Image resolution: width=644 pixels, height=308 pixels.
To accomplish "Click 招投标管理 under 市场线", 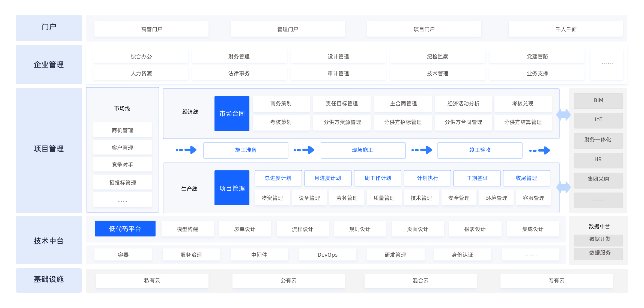I will click(123, 182).
